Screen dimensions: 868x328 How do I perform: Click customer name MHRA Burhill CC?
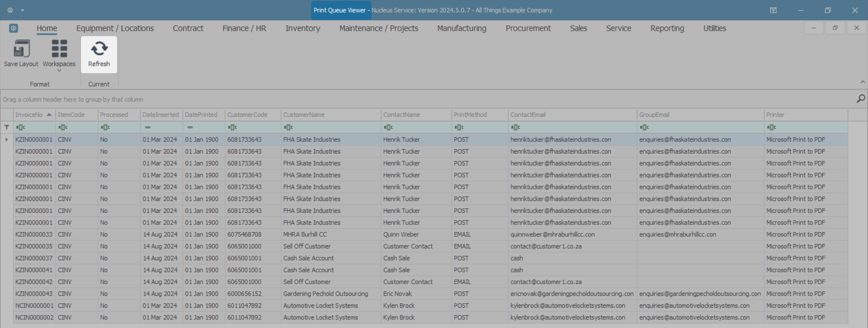pyautogui.click(x=305, y=234)
